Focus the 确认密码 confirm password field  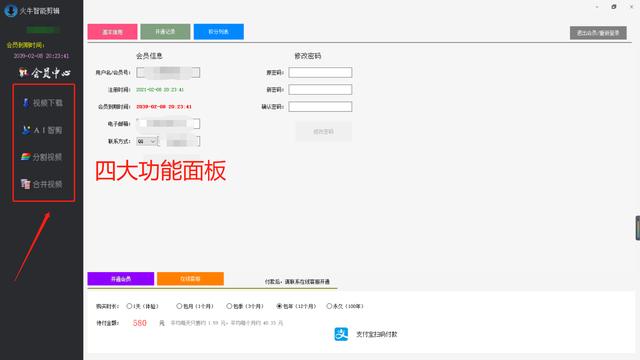pos(320,107)
